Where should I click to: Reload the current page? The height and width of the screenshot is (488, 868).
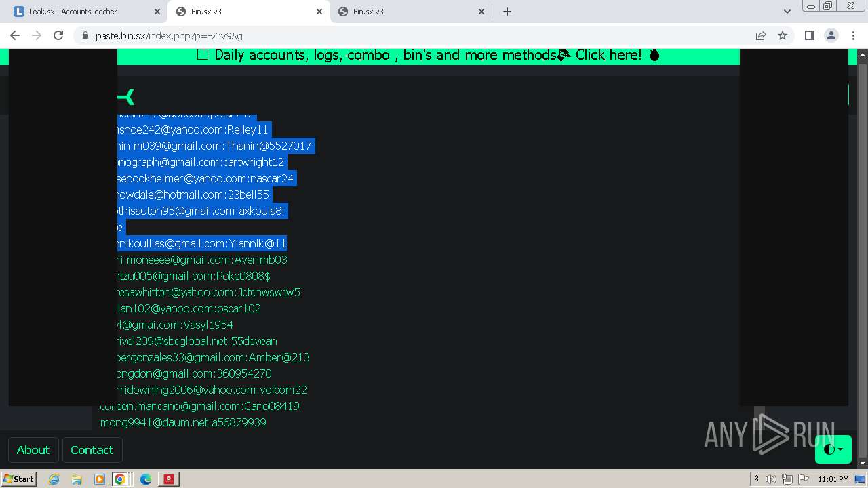[x=58, y=35]
